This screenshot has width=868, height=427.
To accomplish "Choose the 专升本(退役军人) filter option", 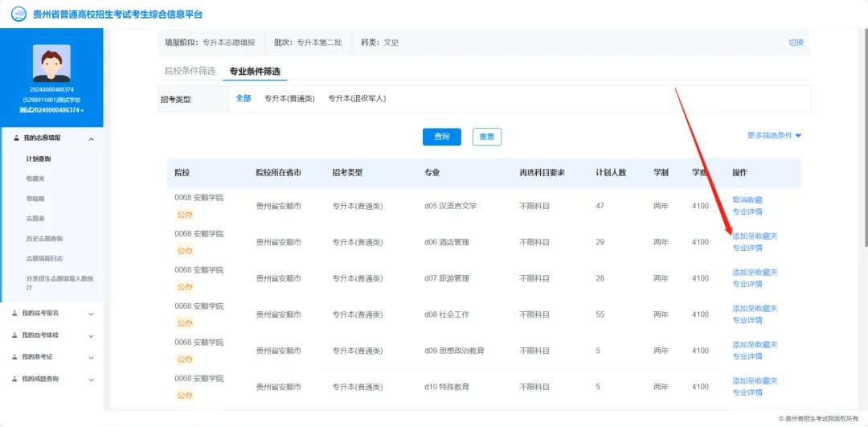I will [357, 98].
